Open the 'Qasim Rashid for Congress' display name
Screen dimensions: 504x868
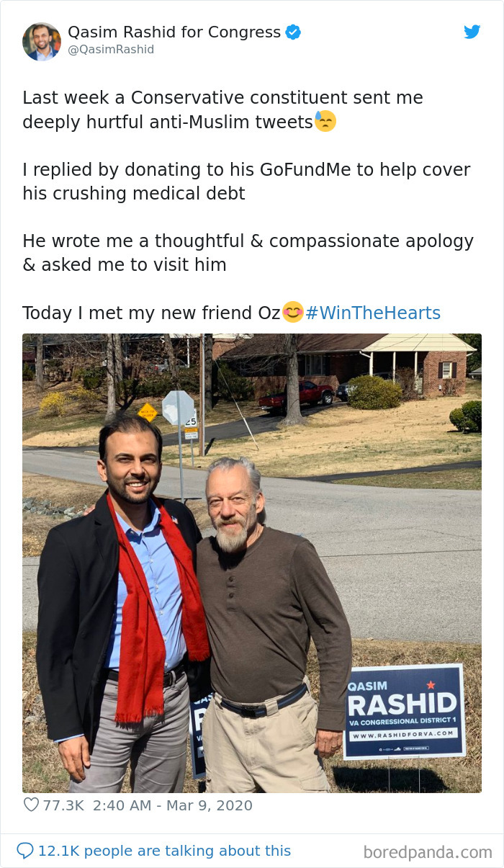tap(174, 32)
